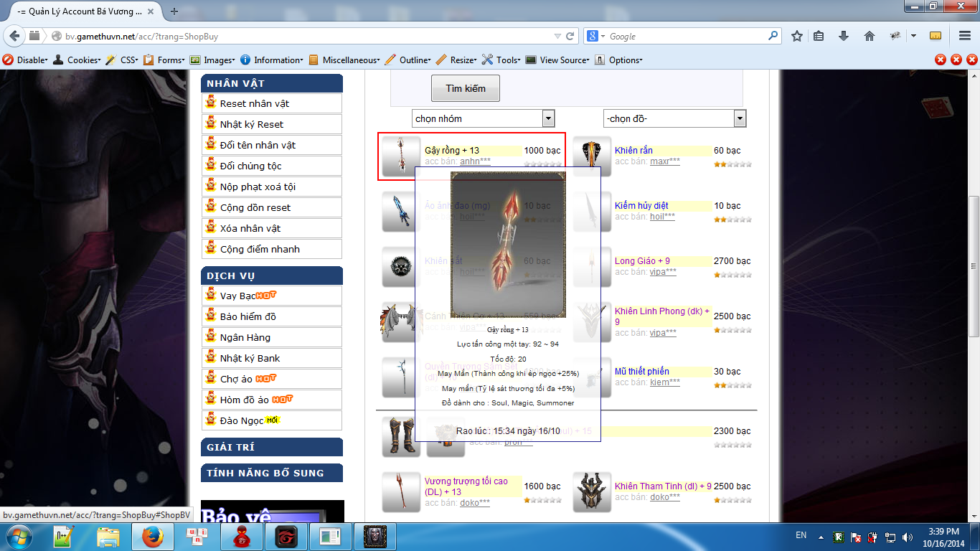Open Windows Explorer folder on taskbar
Image resolution: width=980 pixels, height=551 pixels.
click(109, 537)
